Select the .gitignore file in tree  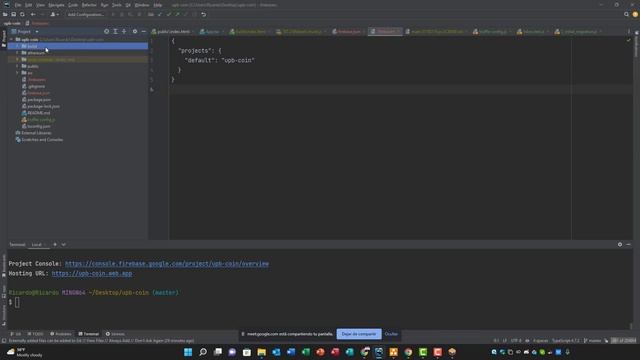click(x=36, y=86)
